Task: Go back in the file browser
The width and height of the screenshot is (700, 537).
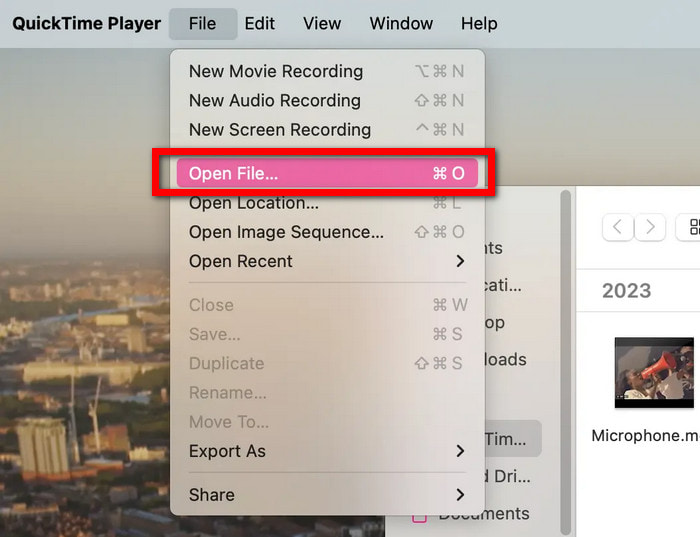Action: tap(618, 227)
